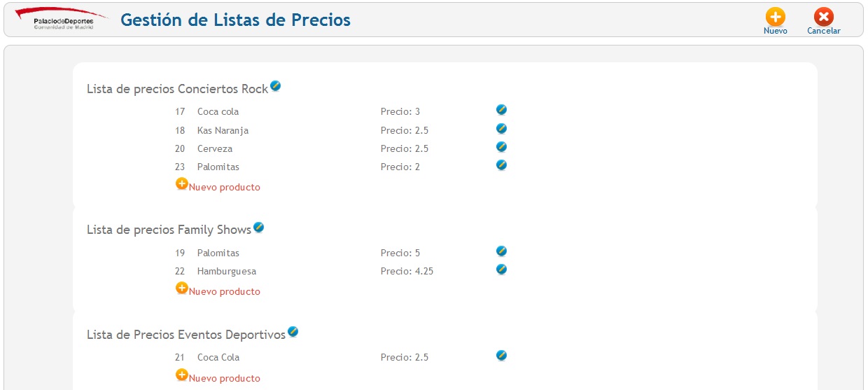Click the red Cancelar X icon
This screenshot has width=868, height=390.
(x=824, y=17)
